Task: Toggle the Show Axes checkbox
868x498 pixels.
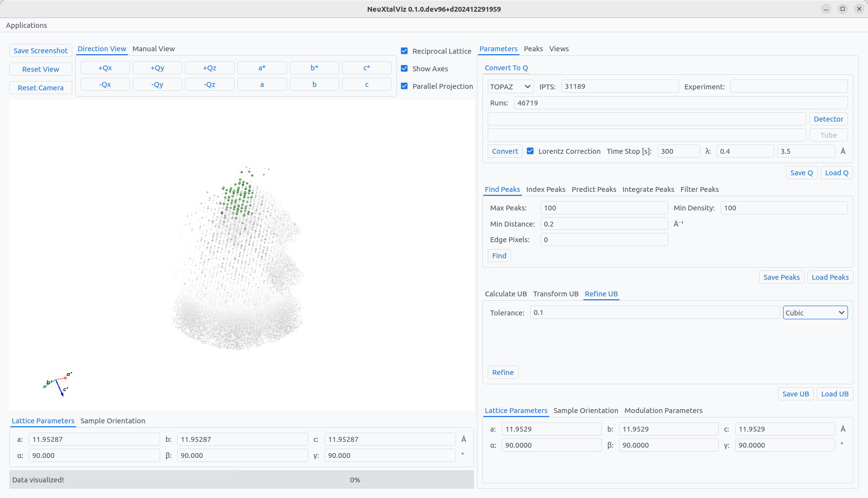Action: [404, 69]
